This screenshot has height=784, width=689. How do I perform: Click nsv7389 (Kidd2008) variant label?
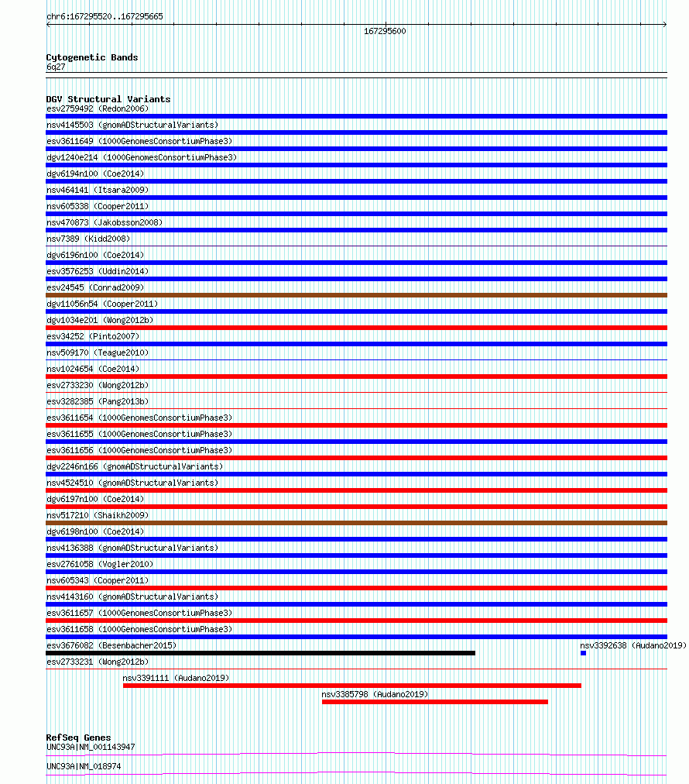(x=88, y=239)
